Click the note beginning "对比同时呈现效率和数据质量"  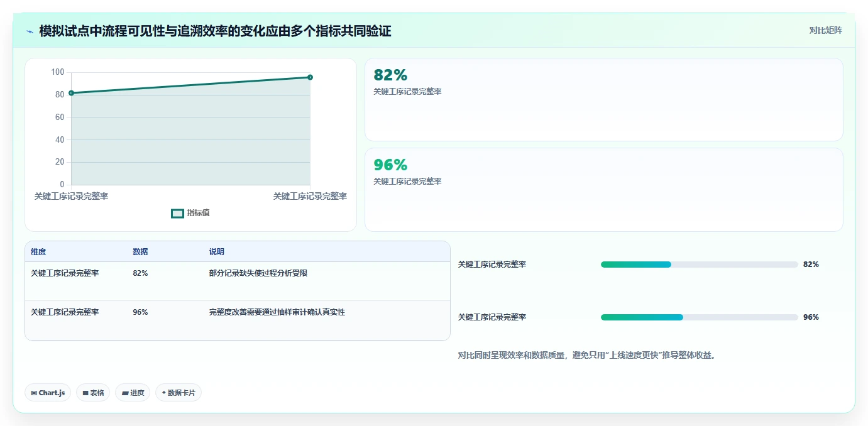point(587,355)
